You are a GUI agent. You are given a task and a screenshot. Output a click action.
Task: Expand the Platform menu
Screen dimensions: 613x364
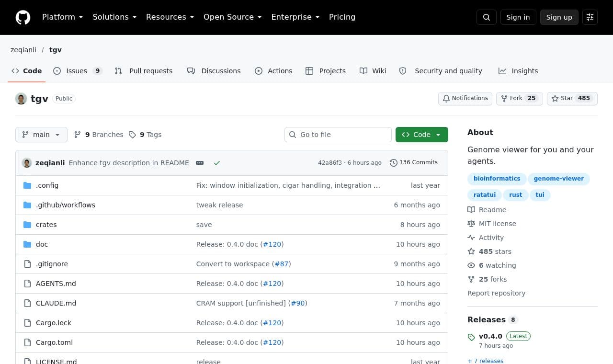tap(63, 17)
